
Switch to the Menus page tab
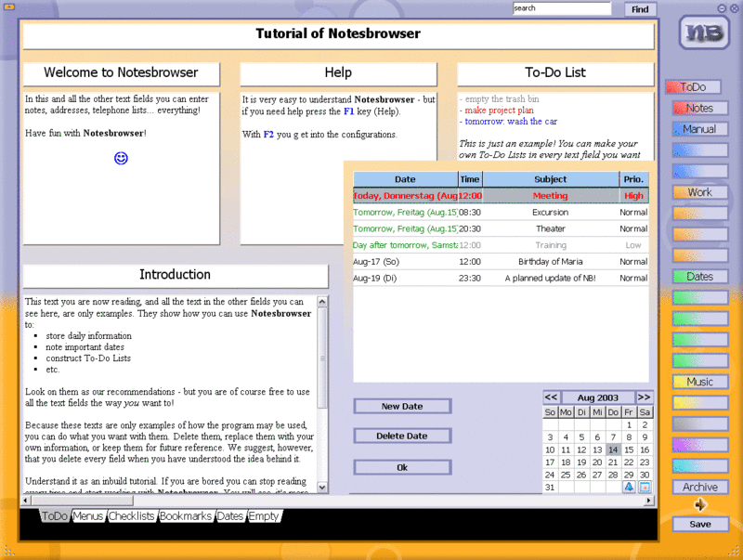(x=88, y=516)
